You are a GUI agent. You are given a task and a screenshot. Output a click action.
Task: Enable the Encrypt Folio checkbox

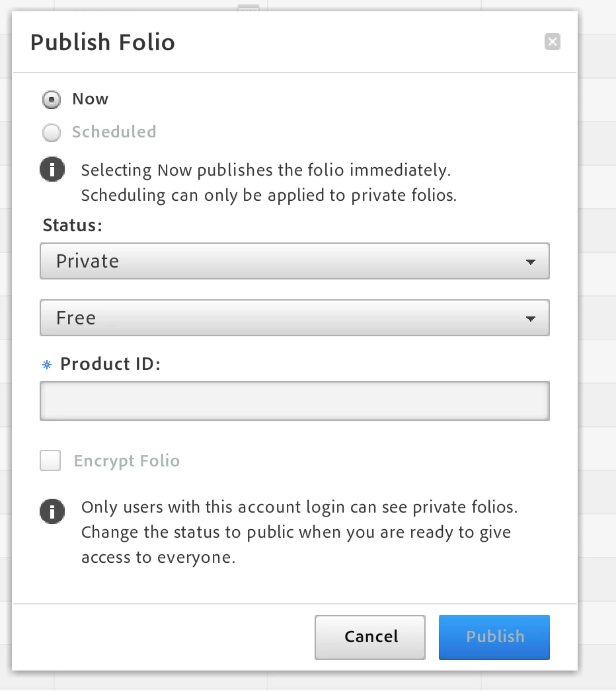(50, 460)
